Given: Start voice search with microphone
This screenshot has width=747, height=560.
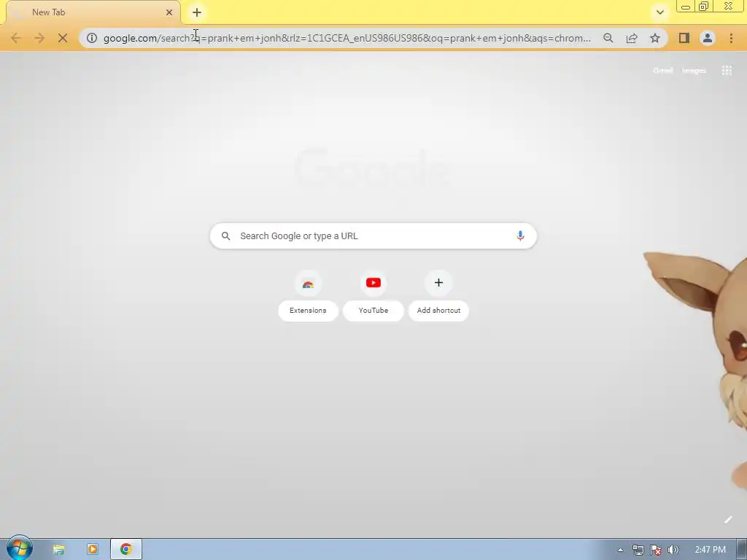Looking at the screenshot, I should pyautogui.click(x=519, y=236).
